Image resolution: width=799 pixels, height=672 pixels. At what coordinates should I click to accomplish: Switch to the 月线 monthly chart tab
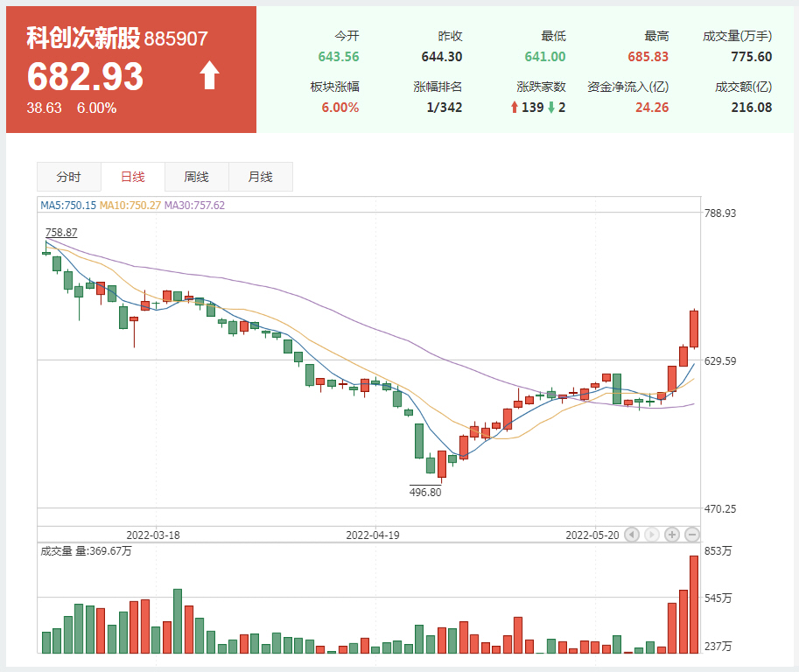[260, 177]
